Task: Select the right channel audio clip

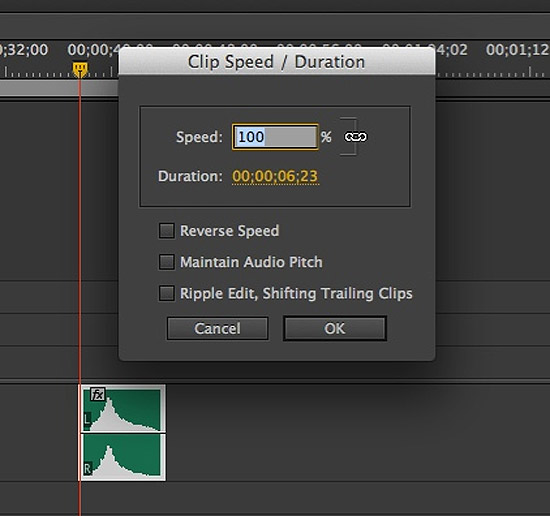Action: (122, 456)
